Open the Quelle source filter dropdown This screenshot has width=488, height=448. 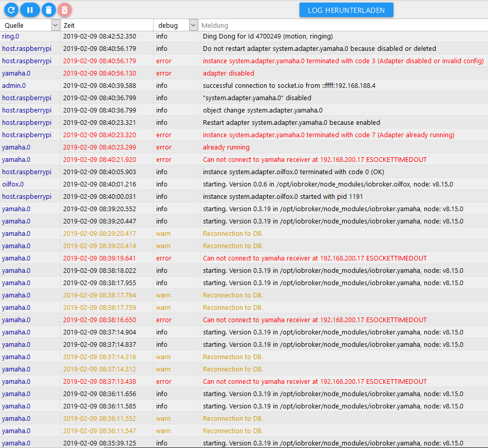pos(55,25)
